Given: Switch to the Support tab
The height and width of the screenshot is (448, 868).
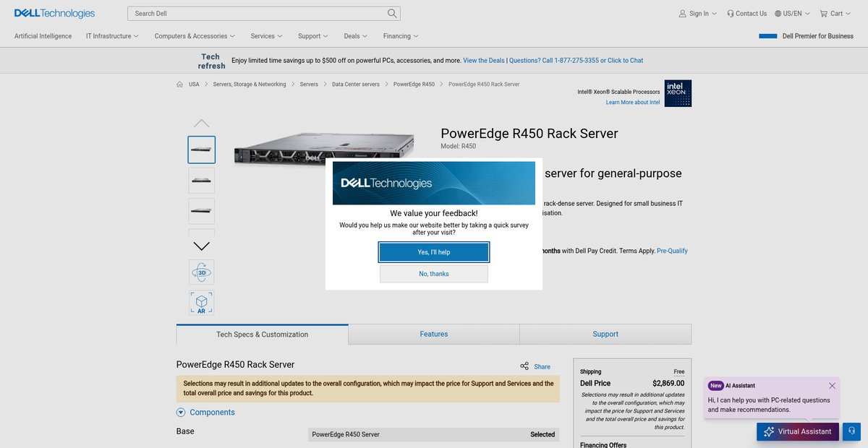Looking at the screenshot, I should click(605, 335).
